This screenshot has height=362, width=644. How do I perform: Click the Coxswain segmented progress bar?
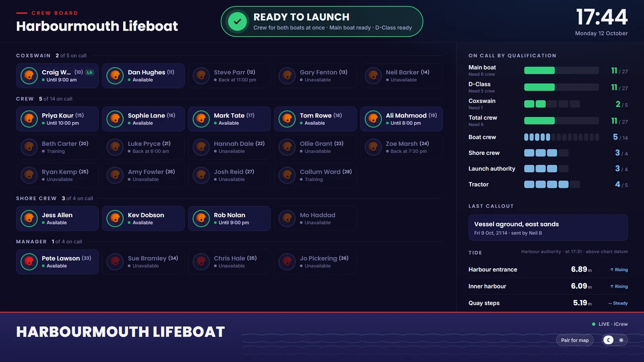[552, 104]
